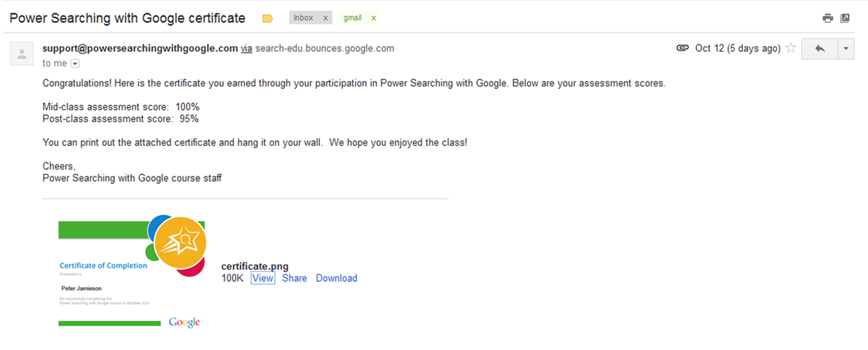Remove the Inbox label with x
Screen dimensions: 868x350
[x=326, y=18]
